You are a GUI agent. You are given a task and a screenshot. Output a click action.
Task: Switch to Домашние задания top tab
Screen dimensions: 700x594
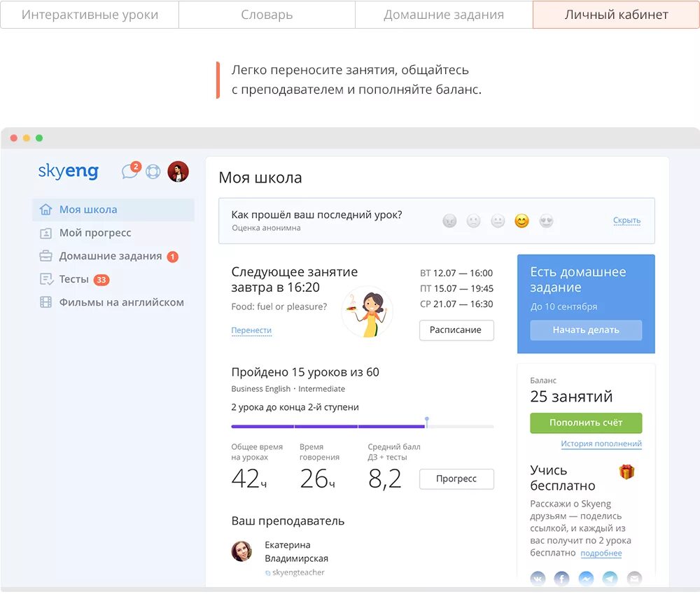click(x=444, y=15)
